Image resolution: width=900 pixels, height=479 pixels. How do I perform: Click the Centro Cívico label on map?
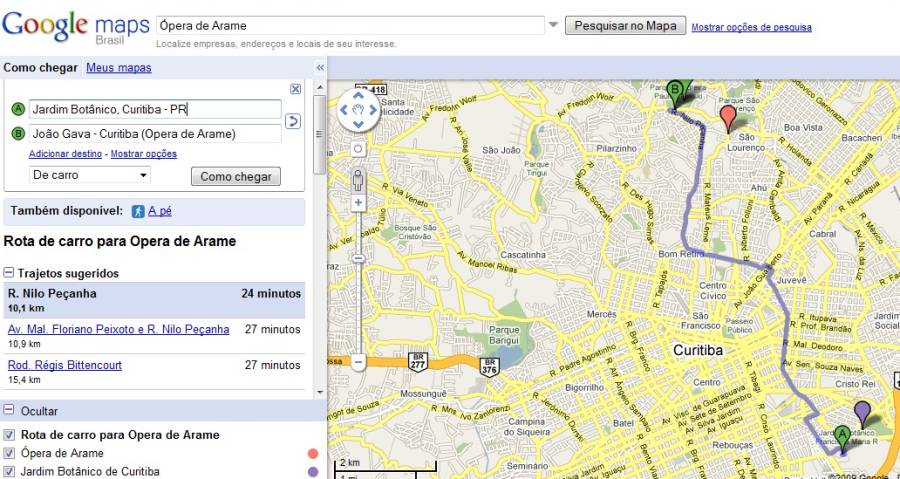(x=713, y=291)
